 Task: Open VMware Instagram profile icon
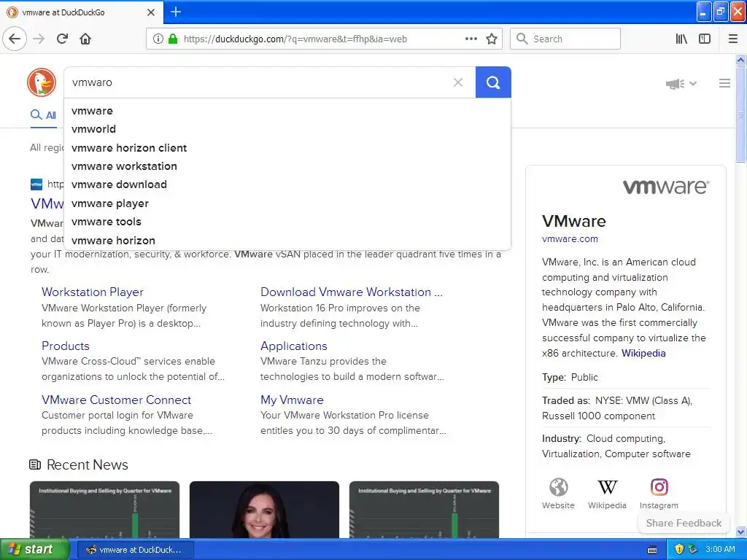659,487
